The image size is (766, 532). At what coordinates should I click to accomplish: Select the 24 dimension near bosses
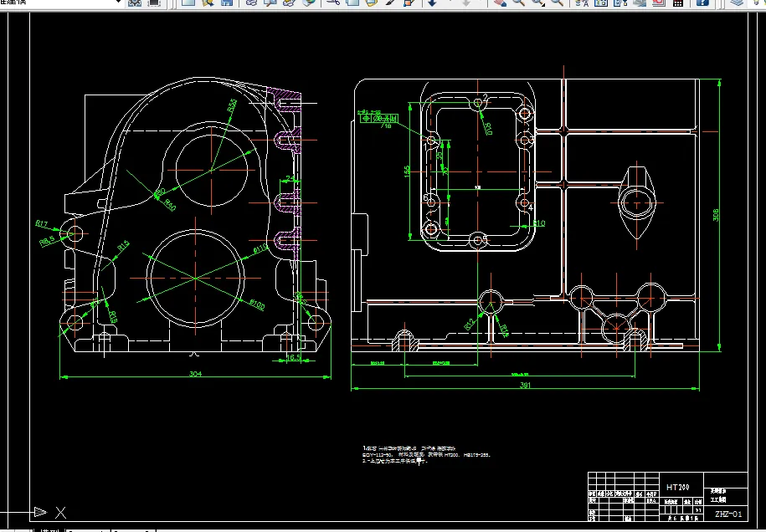(290, 177)
